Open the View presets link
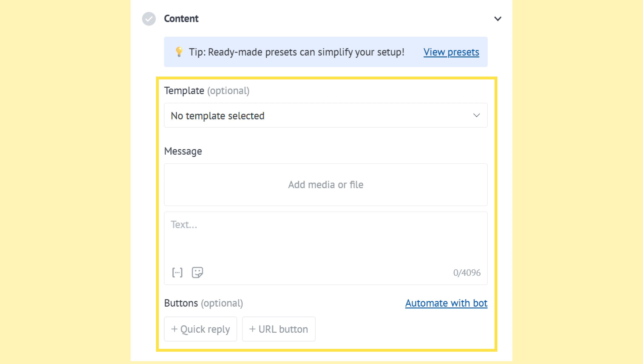 [451, 52]
